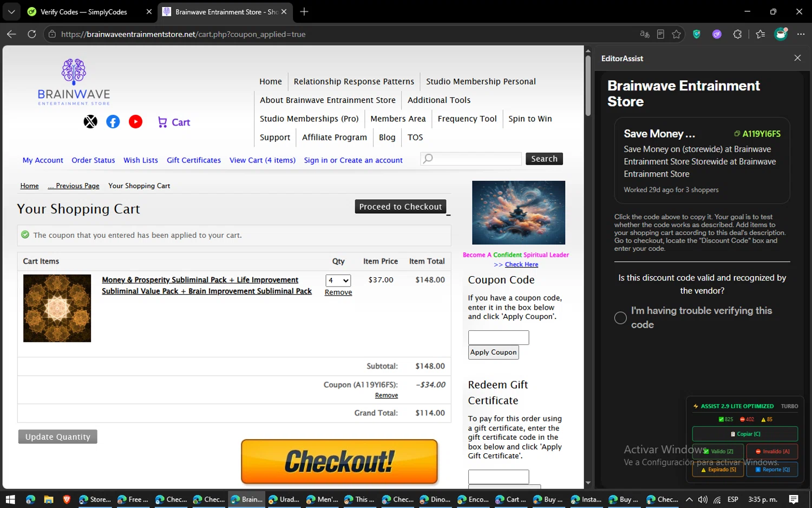Image resolution: width=812 pixels, height=508 pixels.
Task: Click the gift certificate input field
Action: 499,477
